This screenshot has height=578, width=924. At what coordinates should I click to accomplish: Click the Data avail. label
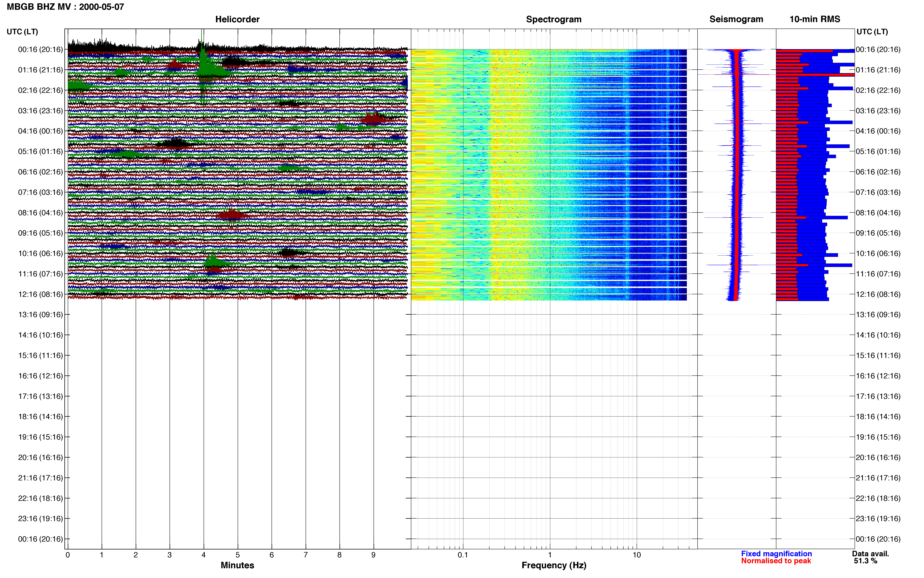pos(870,554)
